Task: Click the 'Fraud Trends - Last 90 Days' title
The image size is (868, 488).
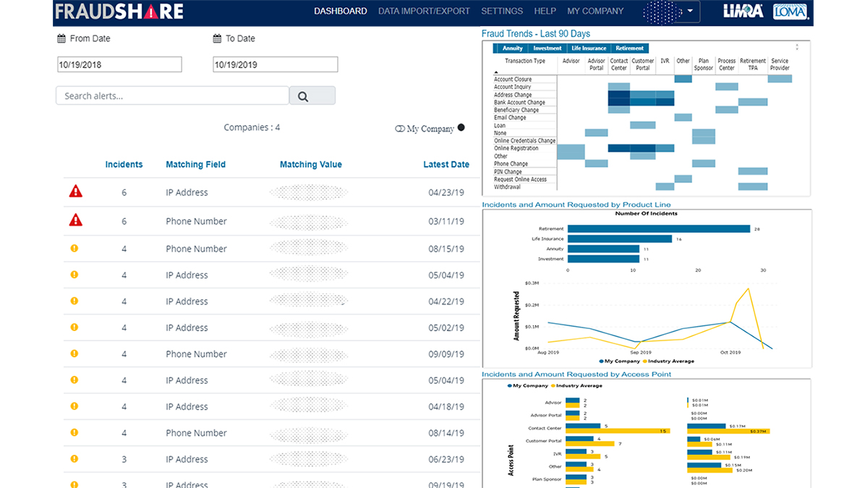Action: click(x=536, y=34)
